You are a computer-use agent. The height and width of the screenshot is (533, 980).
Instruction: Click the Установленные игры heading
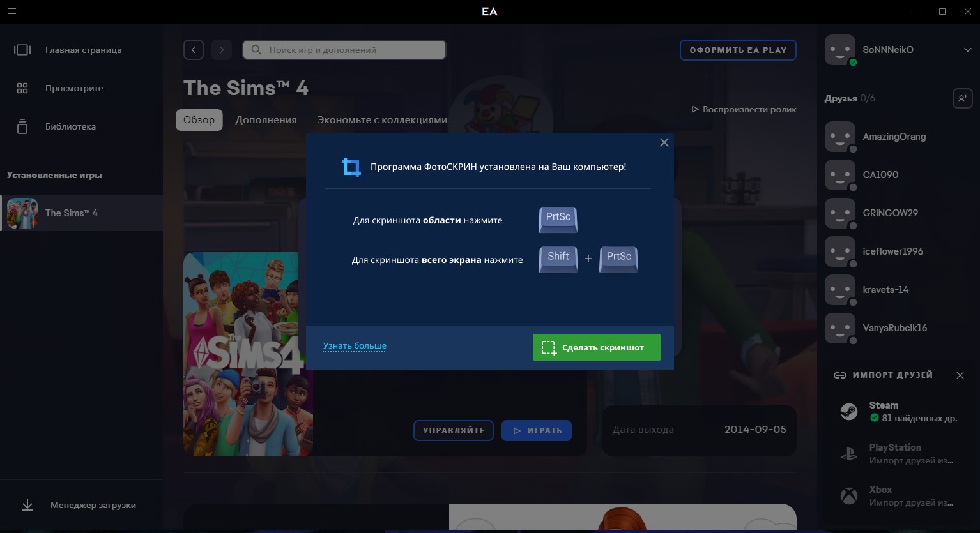click(54, 175)
